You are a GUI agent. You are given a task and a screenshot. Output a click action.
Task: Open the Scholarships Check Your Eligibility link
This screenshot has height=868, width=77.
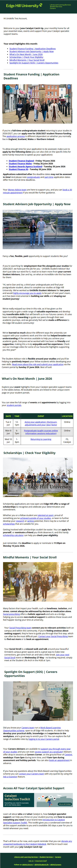(26, 57)
